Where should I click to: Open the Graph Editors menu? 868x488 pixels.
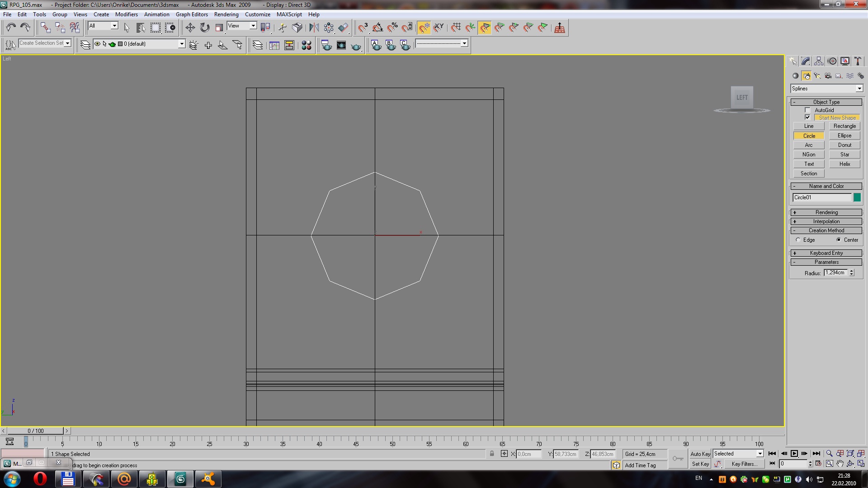(x=192, y=14)
